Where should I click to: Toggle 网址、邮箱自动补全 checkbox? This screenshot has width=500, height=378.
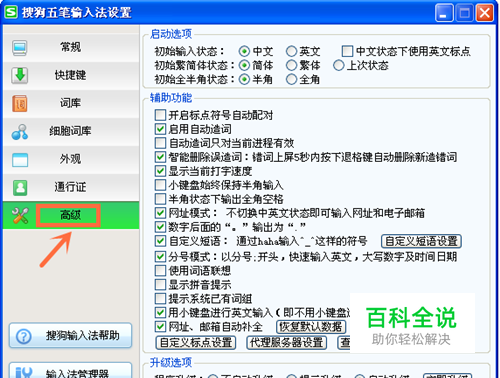[160, 327]
